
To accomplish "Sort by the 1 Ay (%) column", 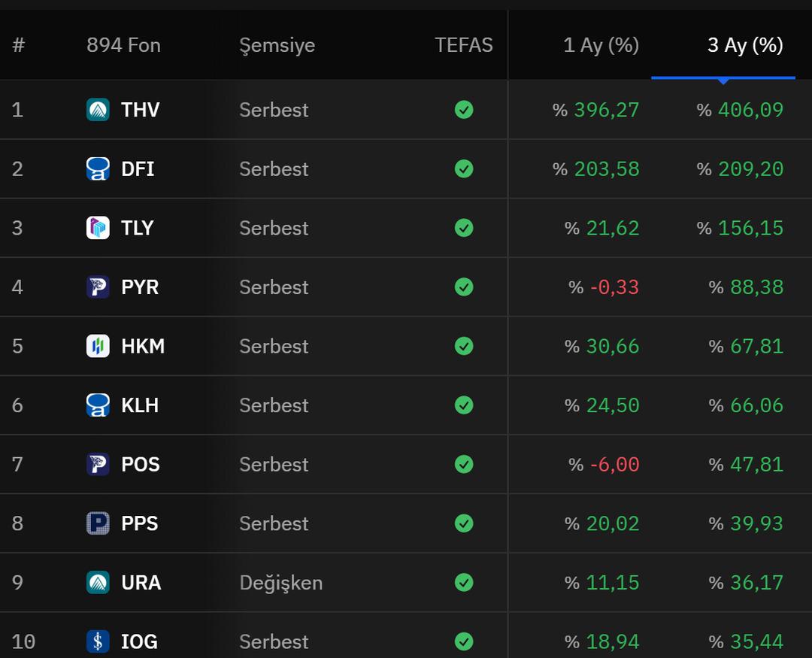I will pyautogui.click(x=601, y=45).
